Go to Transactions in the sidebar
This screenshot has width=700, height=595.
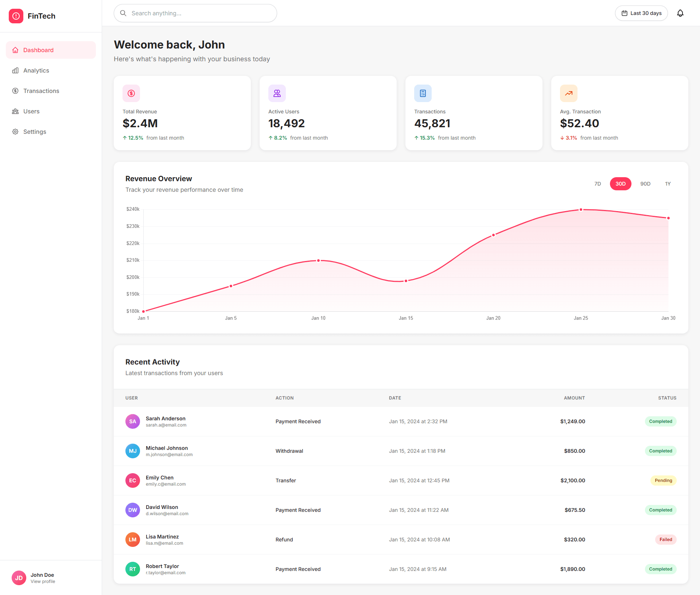tap(41, 91)
